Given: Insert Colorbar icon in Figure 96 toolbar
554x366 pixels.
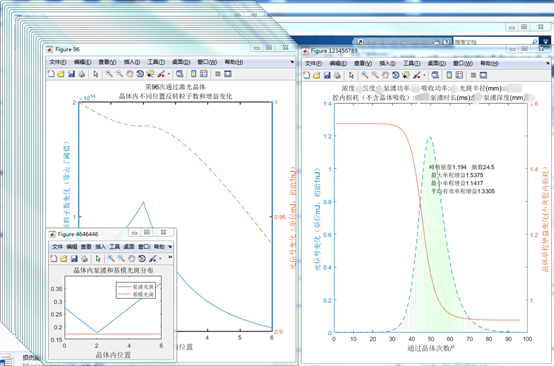Looking at the screenshot, I should pos(194,74).
